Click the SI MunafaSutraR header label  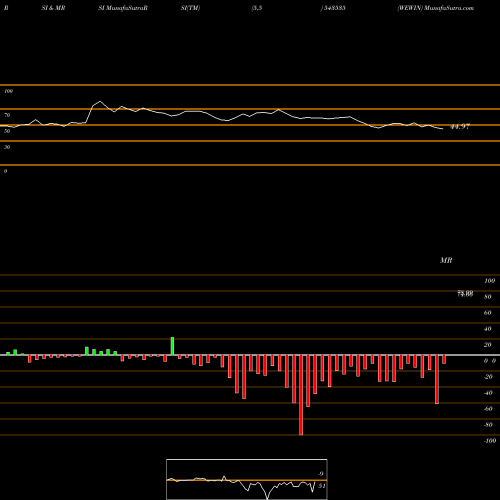click(123, 8)
